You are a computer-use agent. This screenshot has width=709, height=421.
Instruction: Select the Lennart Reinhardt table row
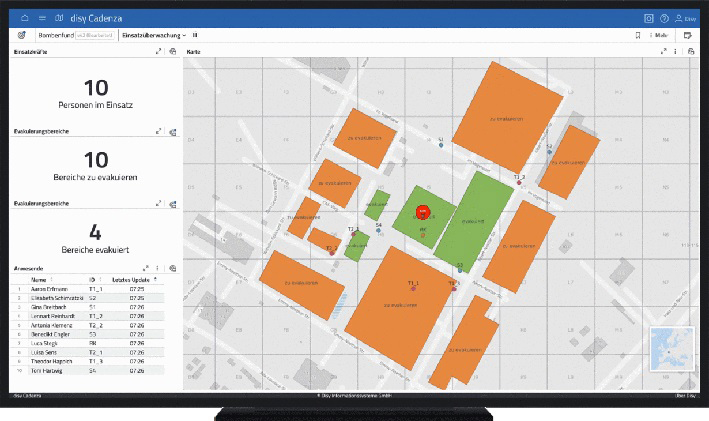click(x=87, y=316)
